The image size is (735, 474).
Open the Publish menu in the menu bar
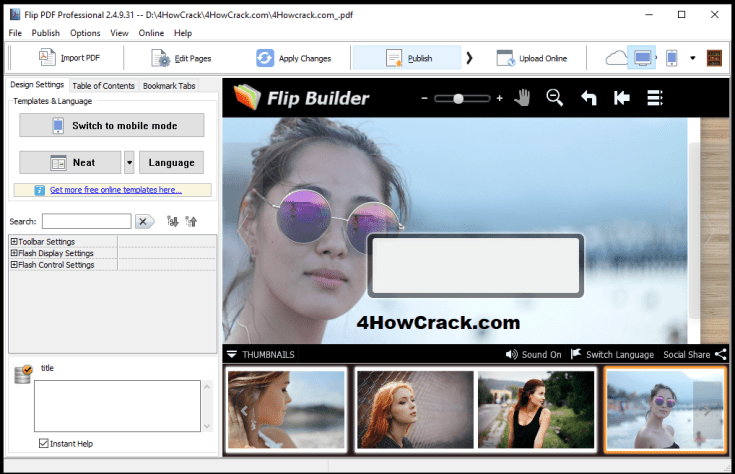click(x=45, y=33)
